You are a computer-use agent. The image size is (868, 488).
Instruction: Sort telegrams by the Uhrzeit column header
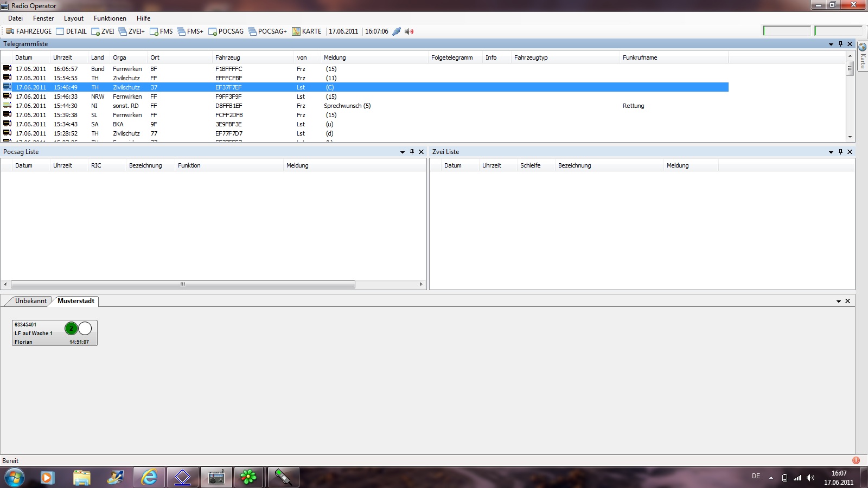[x=62, y=57]
